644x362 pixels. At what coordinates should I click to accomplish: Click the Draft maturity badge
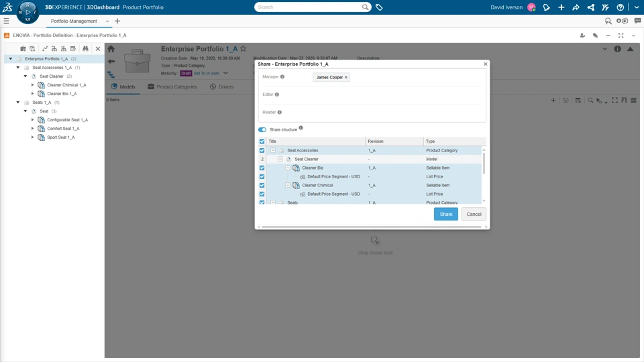click(186, 74)
